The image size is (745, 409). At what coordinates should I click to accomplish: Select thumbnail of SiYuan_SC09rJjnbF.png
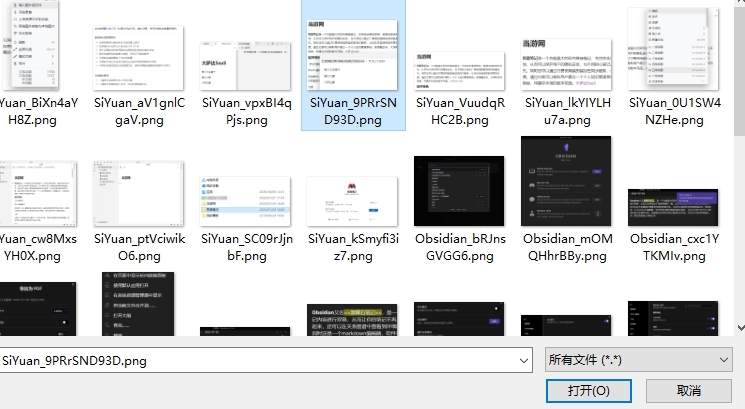[x=245, y=201]
